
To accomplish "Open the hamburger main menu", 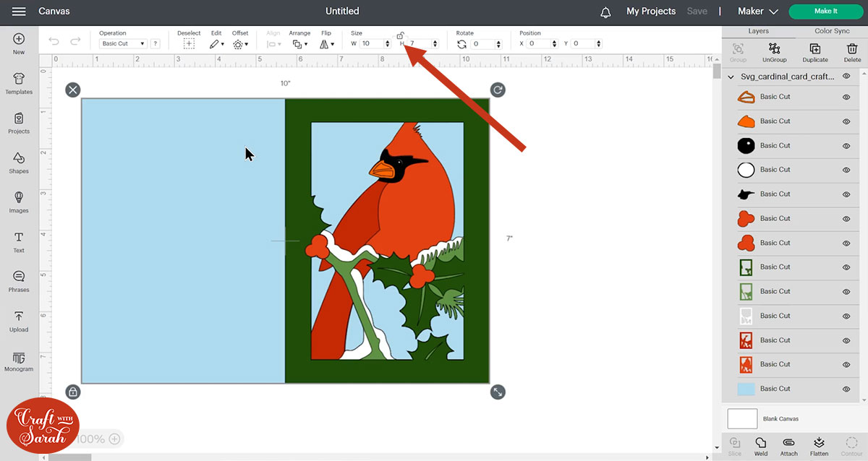I will click(19, 12).
